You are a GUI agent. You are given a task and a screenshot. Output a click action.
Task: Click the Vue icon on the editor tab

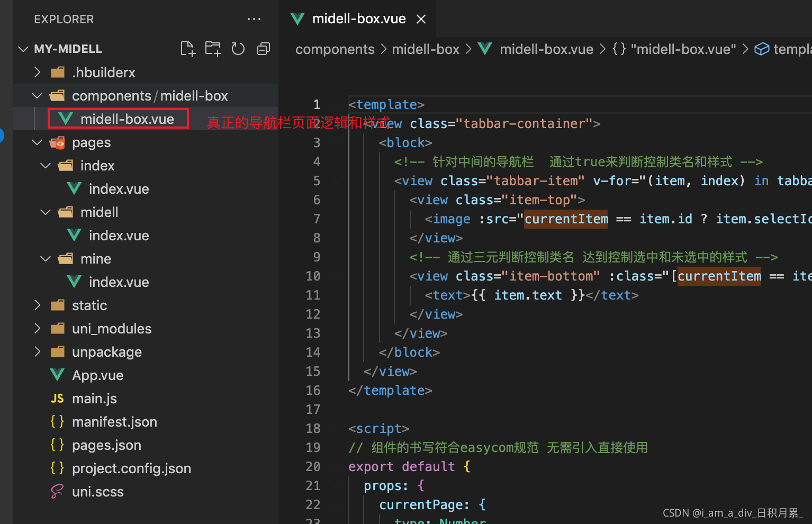(297, 19)
